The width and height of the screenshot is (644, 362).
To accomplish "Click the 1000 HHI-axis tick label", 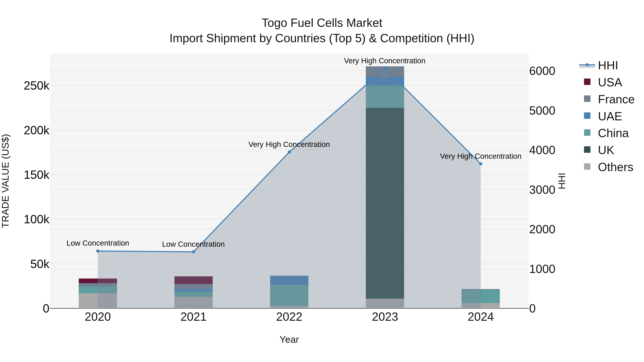I will pyautogui.click(x=542, y=269).
